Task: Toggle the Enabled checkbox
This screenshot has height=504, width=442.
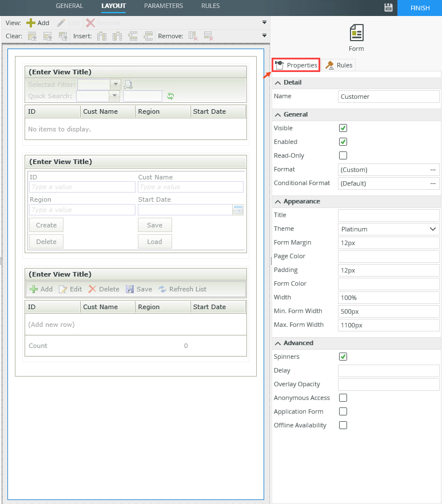Action: pos(343,142)
